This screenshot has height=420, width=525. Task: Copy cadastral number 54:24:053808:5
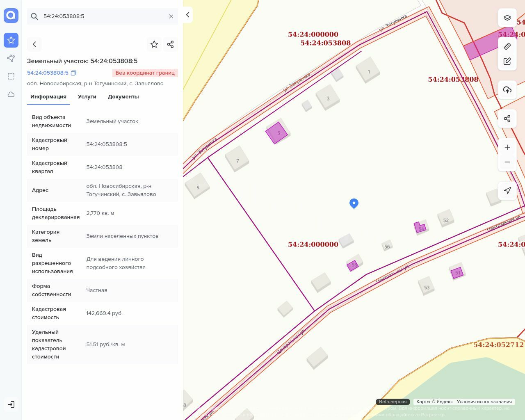73,73
